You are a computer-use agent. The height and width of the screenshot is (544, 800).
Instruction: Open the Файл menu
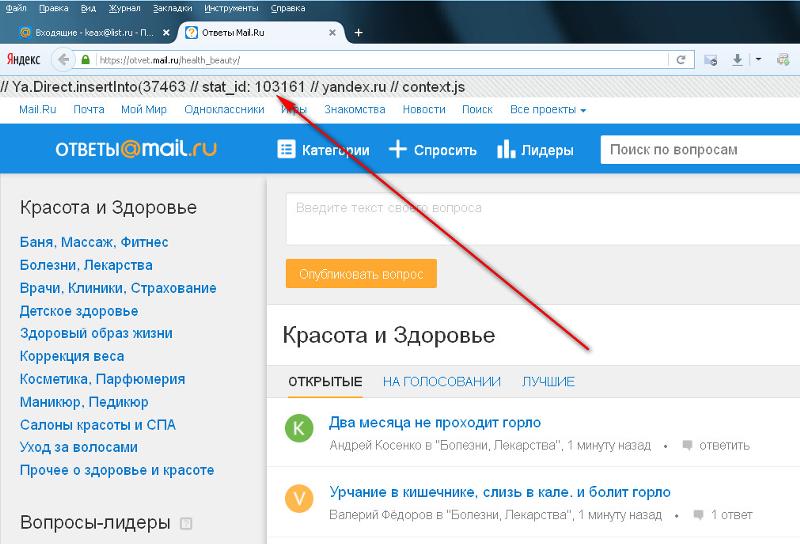point(16,8)
